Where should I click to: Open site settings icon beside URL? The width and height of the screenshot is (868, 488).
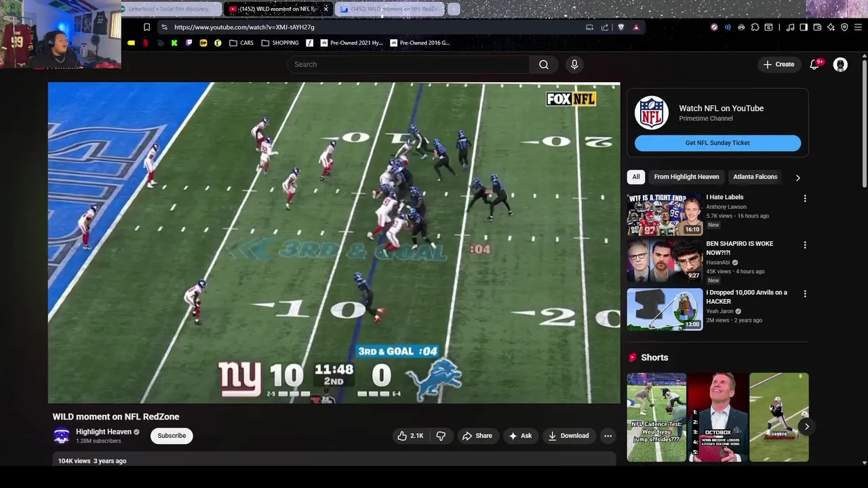tap(164, 27)
